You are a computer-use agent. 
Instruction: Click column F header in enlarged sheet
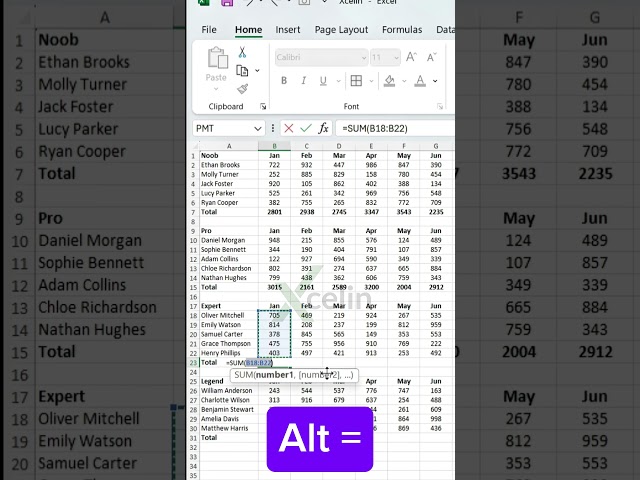coord(519,18)
